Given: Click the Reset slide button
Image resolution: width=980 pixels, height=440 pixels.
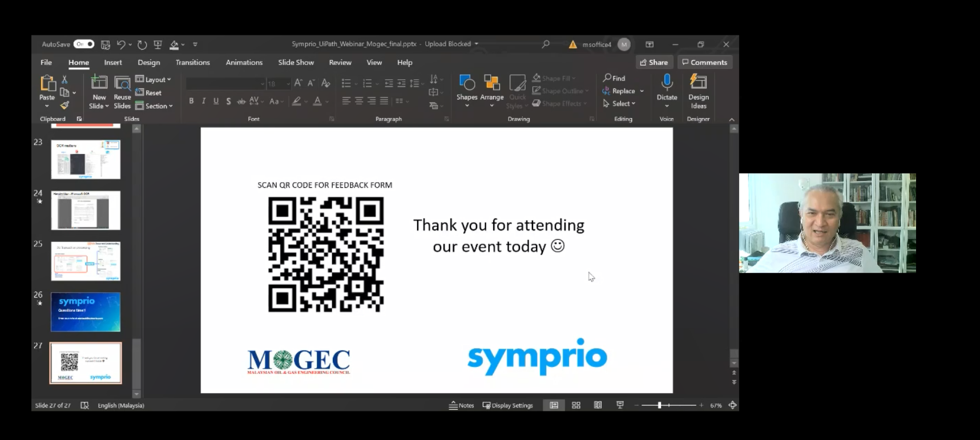Looking at the screenshot, I should 148,92.
